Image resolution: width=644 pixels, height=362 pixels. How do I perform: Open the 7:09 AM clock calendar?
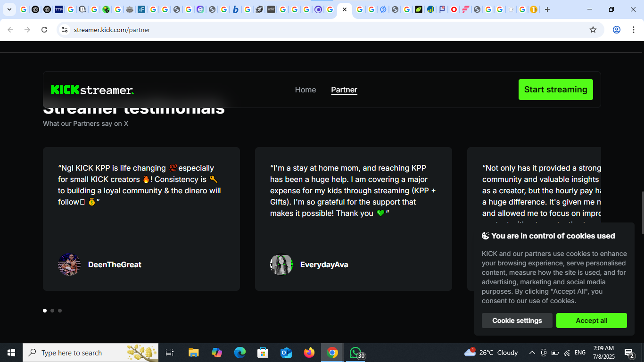603,353
